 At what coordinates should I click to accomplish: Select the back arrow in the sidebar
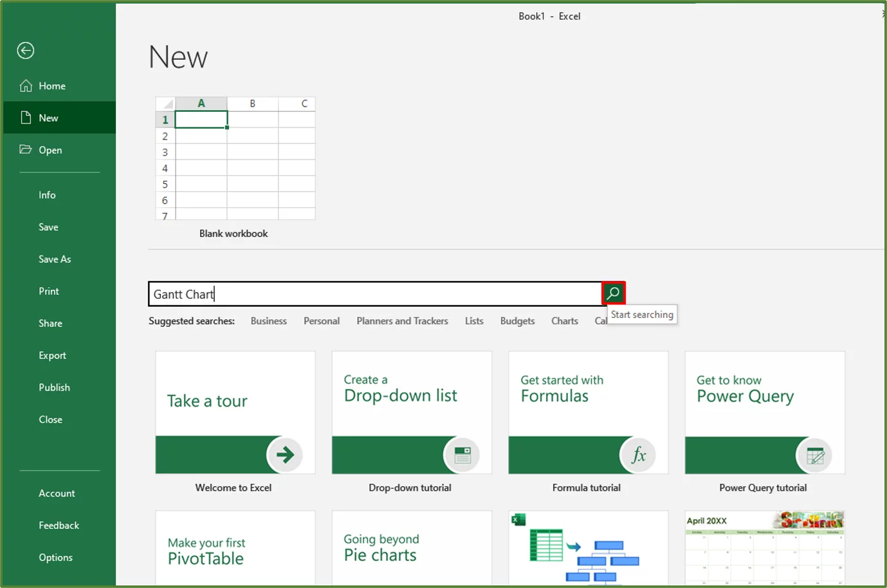[x=25, y=50]
